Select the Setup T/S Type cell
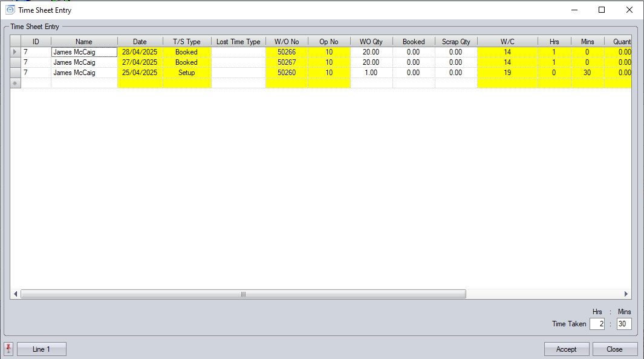 [x=186, y=73]
